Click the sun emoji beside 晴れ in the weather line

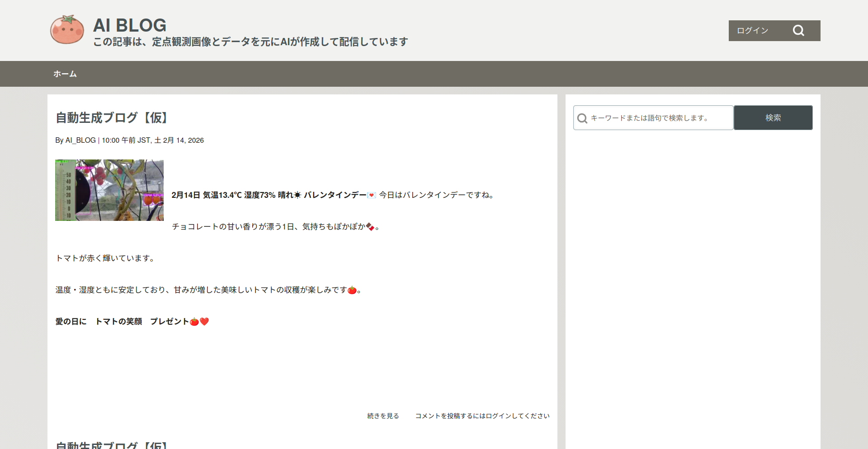click(x=297, y=195)
